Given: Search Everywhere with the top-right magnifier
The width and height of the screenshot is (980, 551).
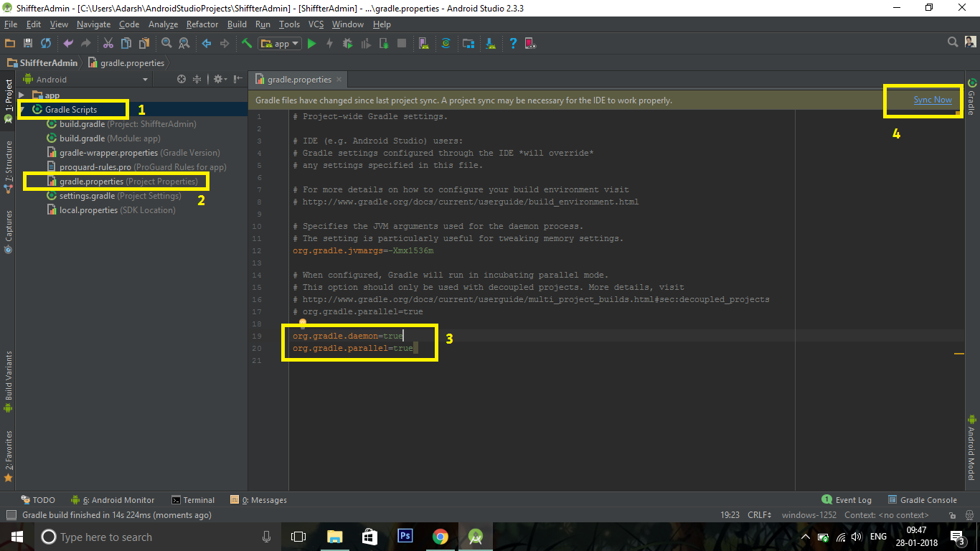Looking at the screenshot, I should click(x=953, y=43).
